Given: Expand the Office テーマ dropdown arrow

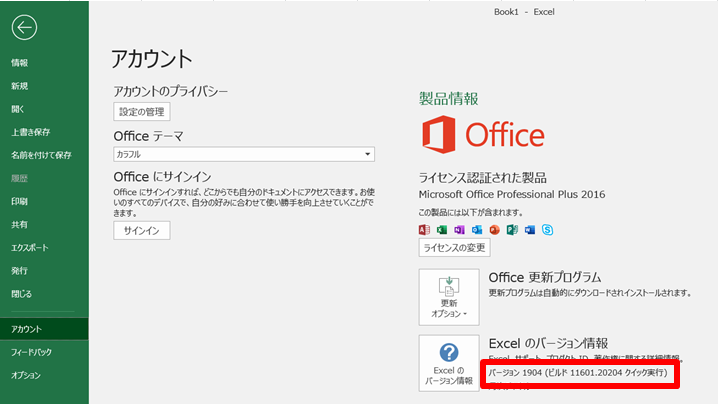Looking at the screenshot, I should 367,154.
